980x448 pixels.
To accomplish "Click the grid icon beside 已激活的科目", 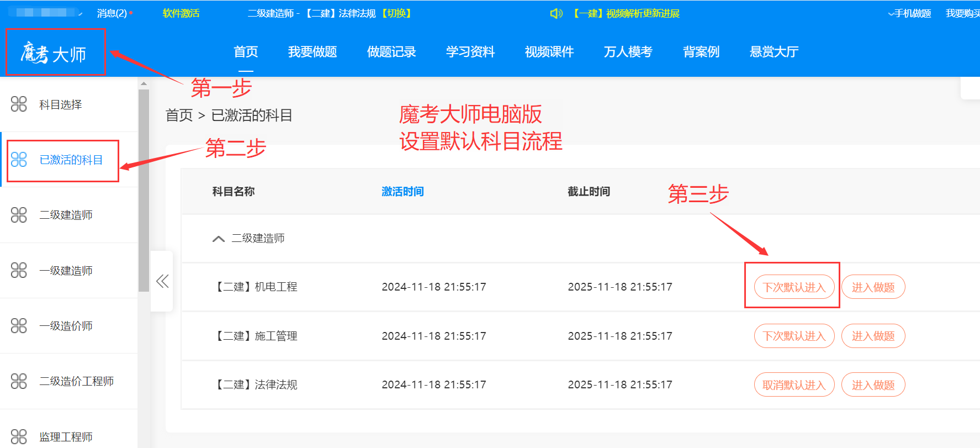I will coord(19,160).
